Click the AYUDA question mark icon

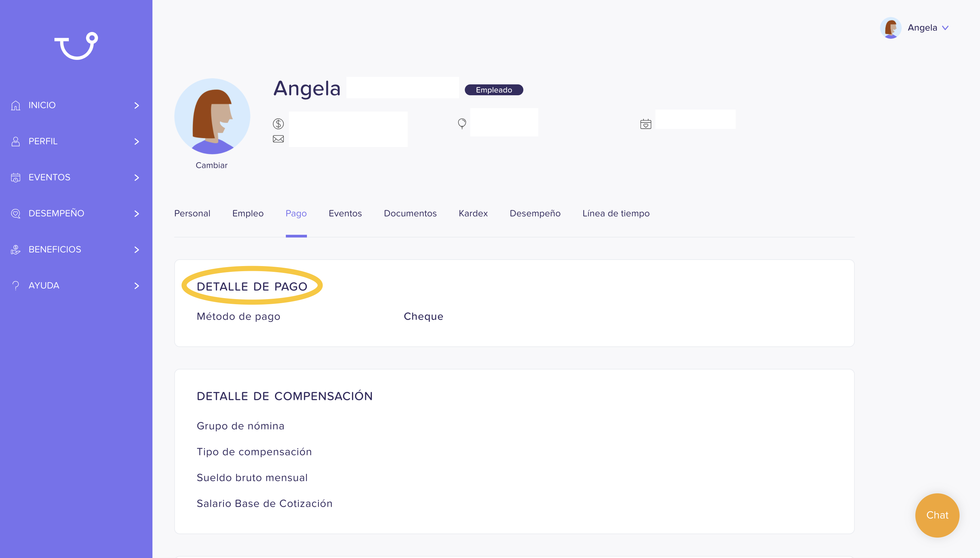click(x=15, y=285)
